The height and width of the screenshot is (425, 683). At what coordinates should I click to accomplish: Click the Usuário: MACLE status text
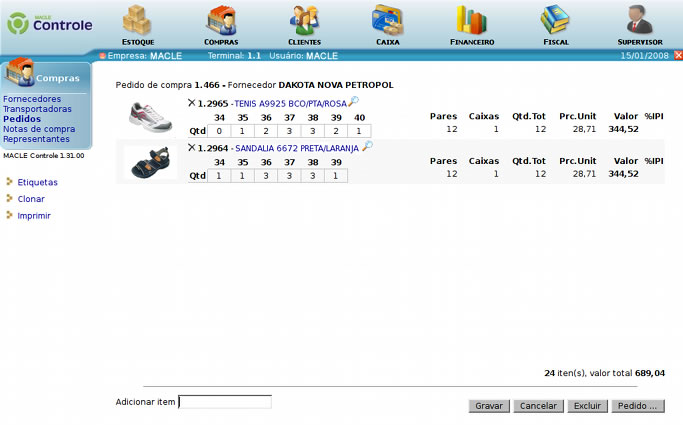[x=304, y=56]
